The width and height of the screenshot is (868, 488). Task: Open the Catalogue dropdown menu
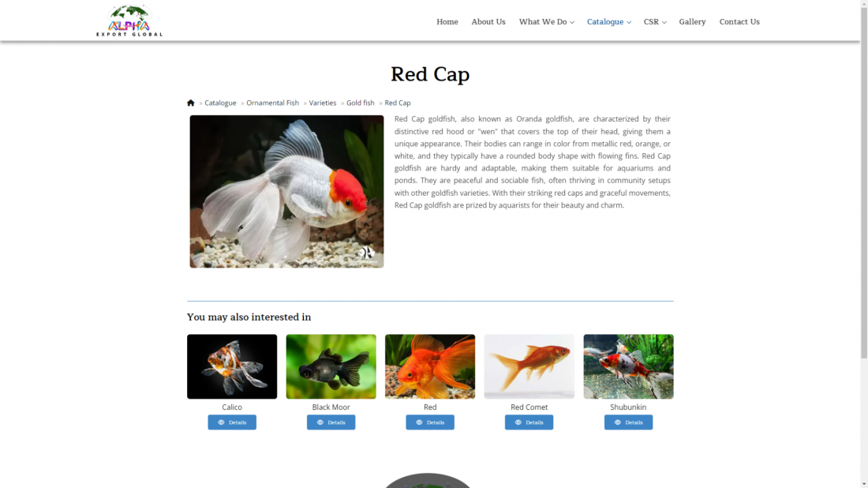click(609, 21)
